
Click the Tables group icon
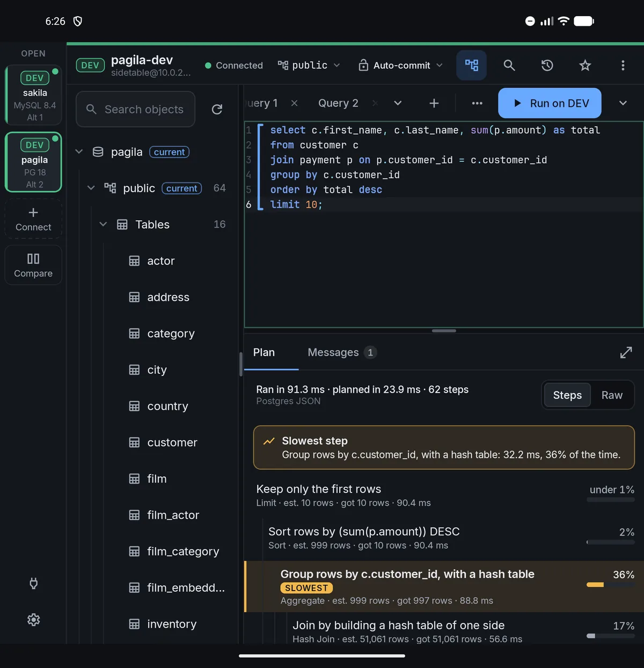tap(122, 224)
